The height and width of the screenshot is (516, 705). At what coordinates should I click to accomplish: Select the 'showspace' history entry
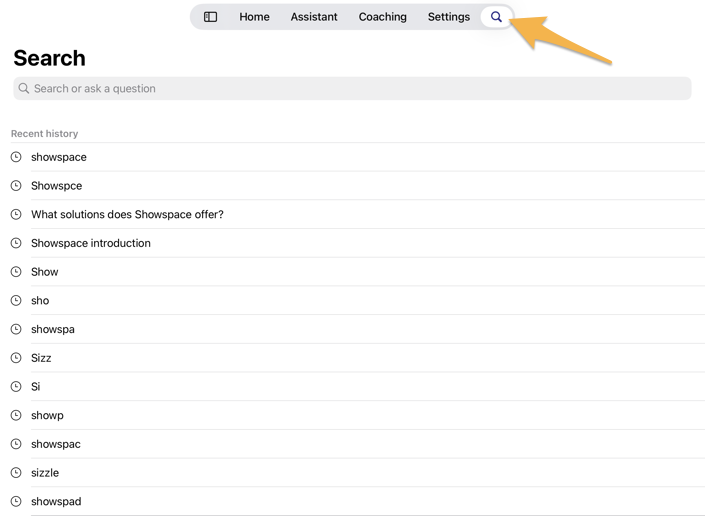(x=357, y=157)
